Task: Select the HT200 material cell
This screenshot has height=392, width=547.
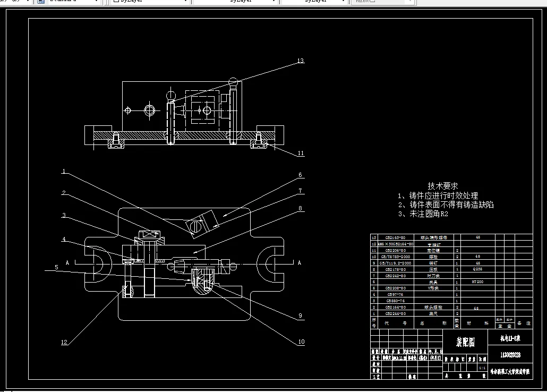Action: point(477,282)
